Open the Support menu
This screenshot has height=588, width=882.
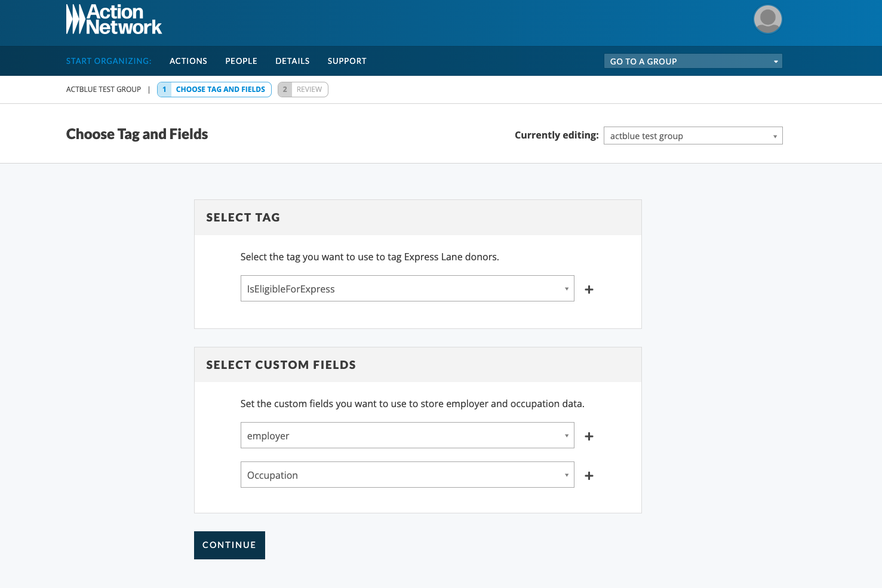tap(347, 61)
